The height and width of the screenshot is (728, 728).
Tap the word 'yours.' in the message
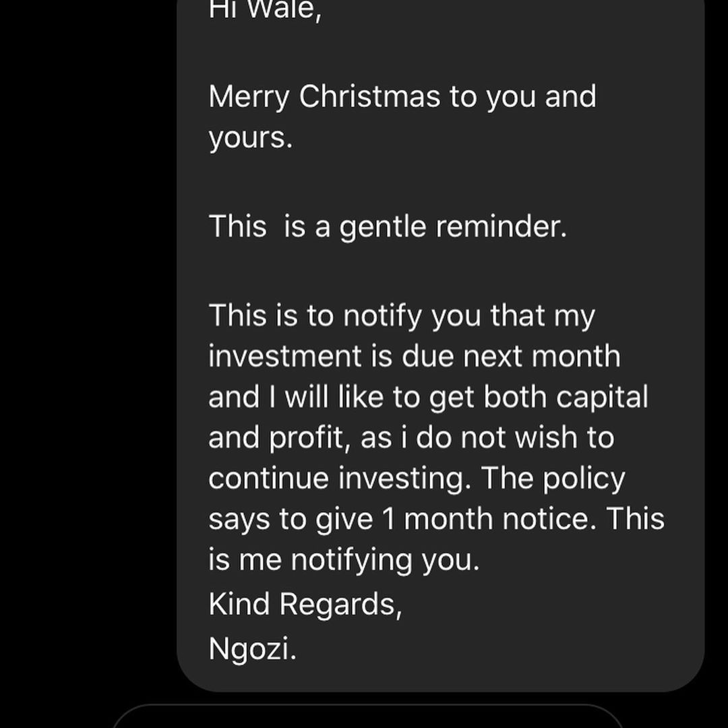251,138
